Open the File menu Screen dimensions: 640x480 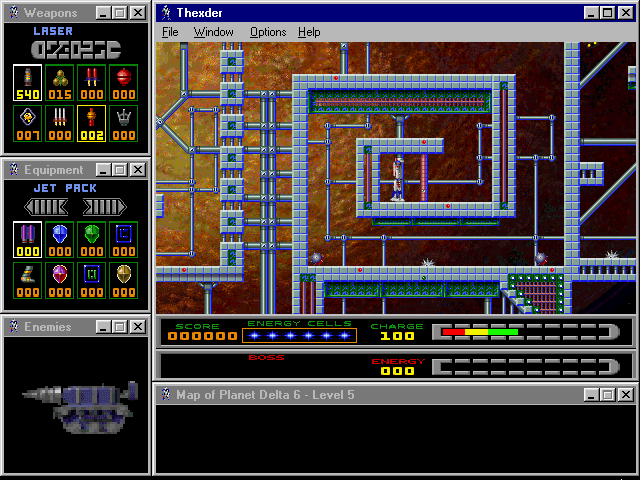click(x=170, y=32)
